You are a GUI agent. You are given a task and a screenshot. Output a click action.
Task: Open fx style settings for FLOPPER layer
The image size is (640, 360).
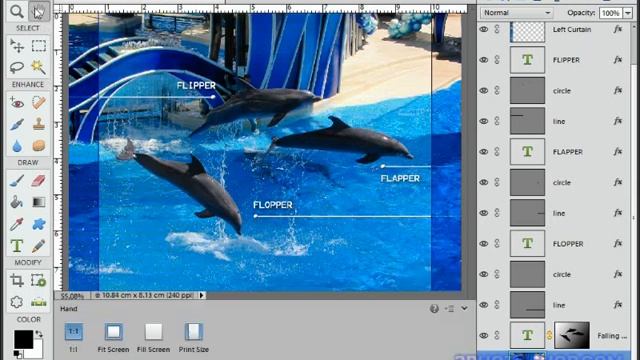point(618,244)
